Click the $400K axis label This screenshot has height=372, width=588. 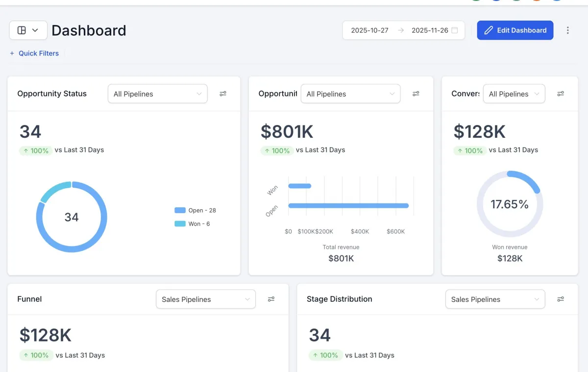360,231
